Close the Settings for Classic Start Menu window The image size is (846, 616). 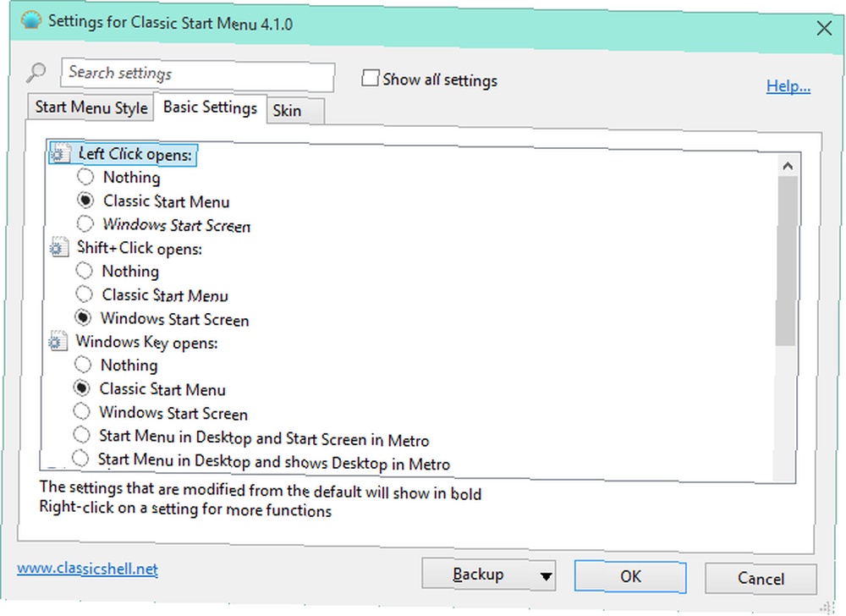(x=824, y=28)
